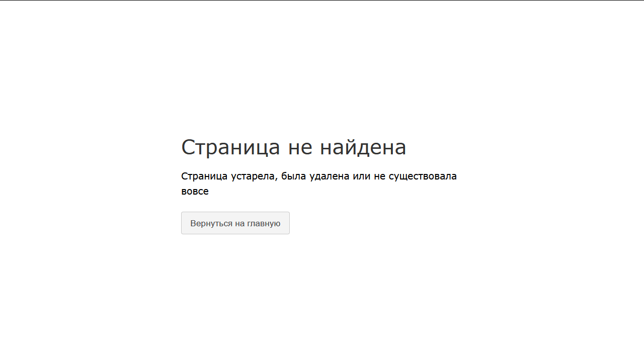This screenshot has width=644, height=362.
Task: Click the word "вовсе" on the second line
Action: [195, 192]
